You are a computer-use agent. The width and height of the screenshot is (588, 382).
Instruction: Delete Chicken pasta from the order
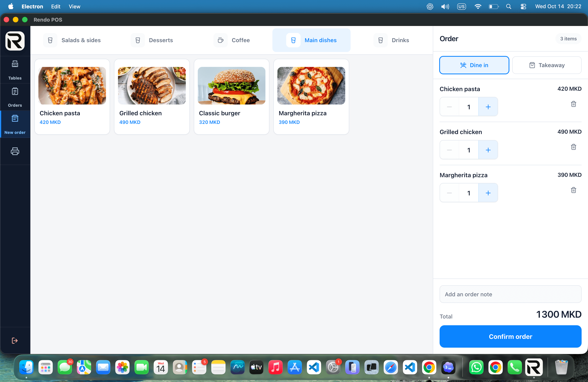coord(573,104)
